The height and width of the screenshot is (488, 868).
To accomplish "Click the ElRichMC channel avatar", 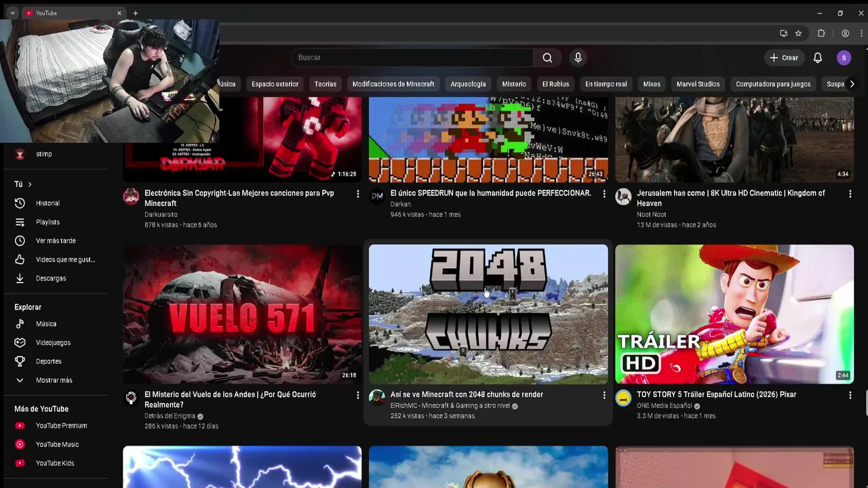I will 377,398.
